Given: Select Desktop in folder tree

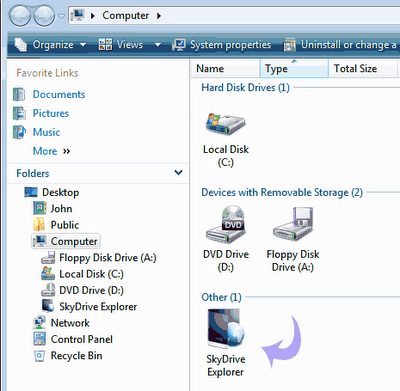Looking at the screenshot, I should click(x=61, y=192).
